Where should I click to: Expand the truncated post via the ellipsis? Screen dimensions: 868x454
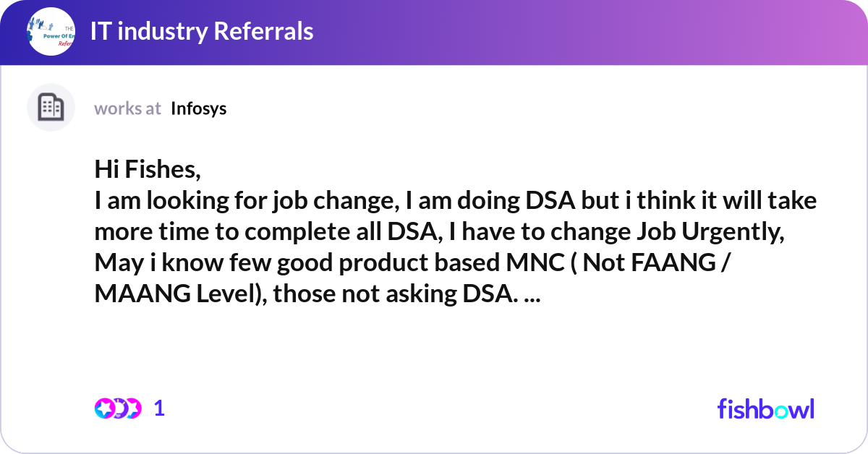530,295
